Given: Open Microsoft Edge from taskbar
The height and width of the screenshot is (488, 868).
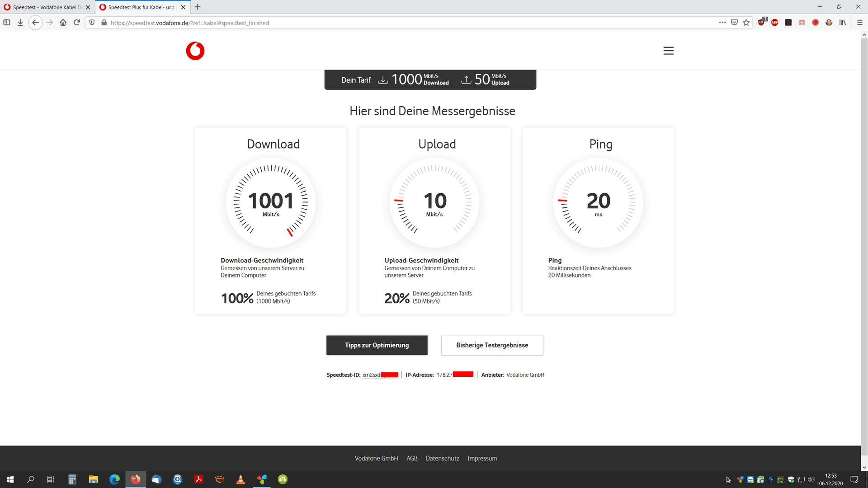Looking at the screenshot, I should coord(114,479).
